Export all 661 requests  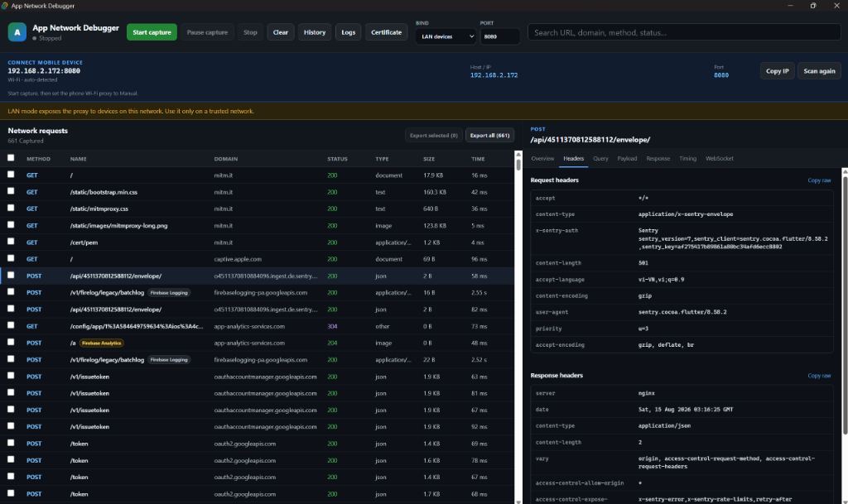489,135
